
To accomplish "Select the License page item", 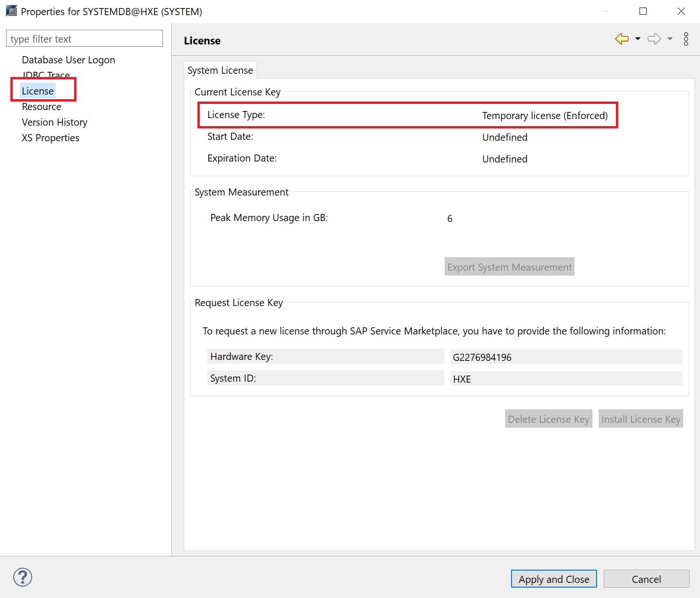I will click(38, 91).
